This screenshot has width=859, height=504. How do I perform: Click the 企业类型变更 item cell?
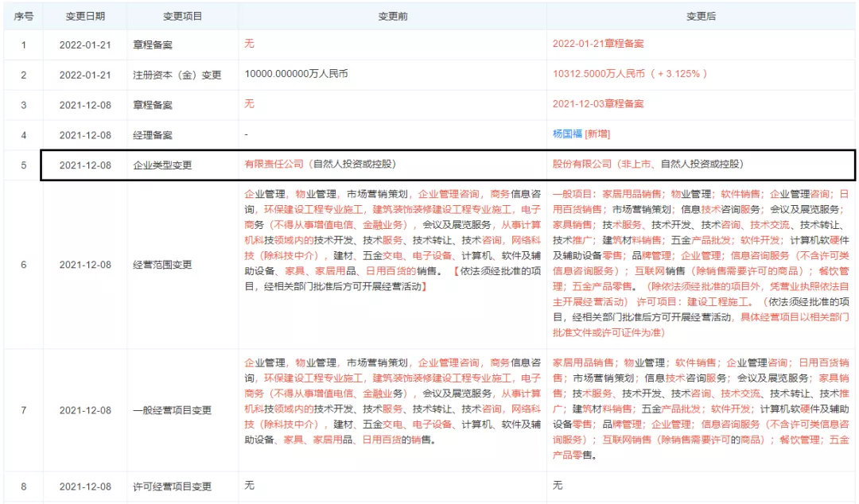pyautogui.click(x=162, y=165)
